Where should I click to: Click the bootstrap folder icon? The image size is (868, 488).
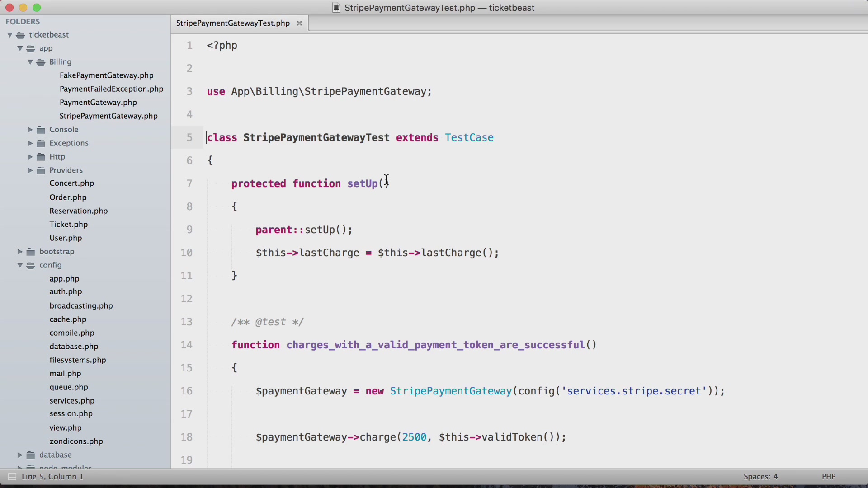pos(31,252)
